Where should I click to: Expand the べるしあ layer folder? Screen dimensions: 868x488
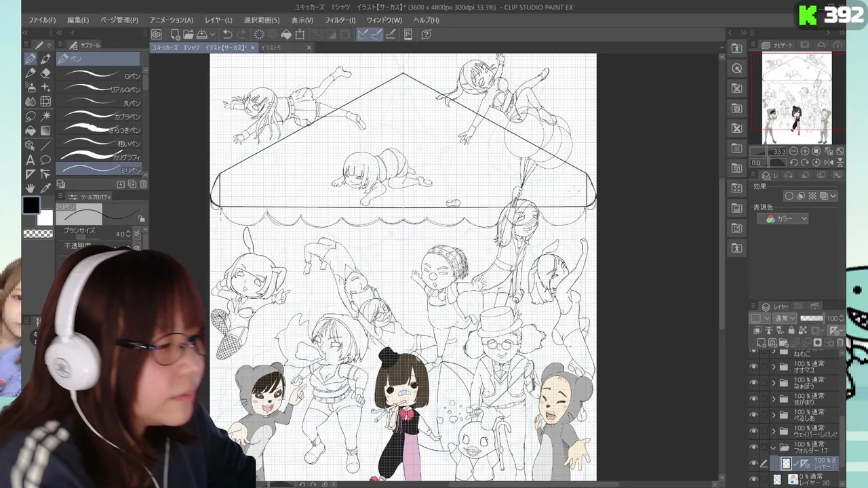(774, 415)
